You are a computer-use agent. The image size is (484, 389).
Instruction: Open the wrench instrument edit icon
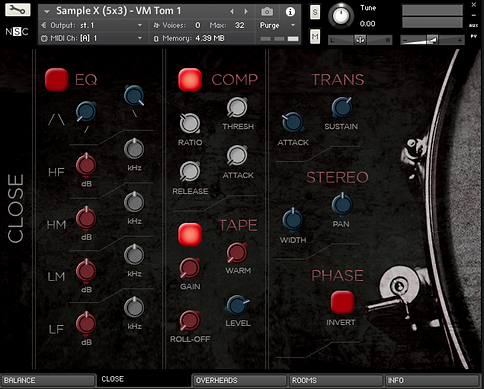pyautogui.click(x=17, y=10)
